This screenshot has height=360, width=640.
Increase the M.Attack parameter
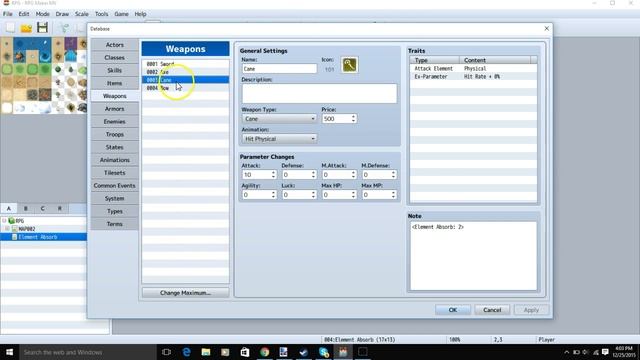[x=353, y=172]
